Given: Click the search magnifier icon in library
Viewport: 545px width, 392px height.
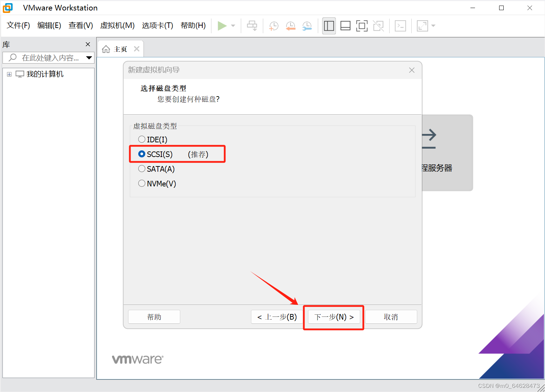Looking at the screenshot, I should point(13,57).
